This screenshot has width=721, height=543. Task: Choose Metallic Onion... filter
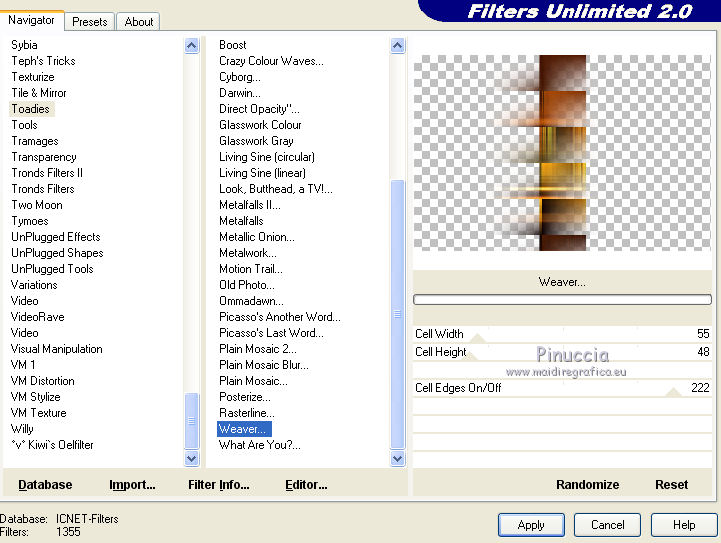pyautogui.click(x=257, y=237)
